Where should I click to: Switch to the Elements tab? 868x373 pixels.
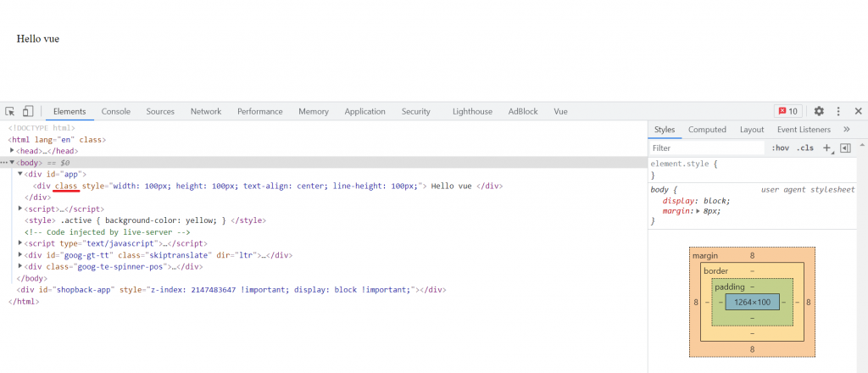70,111
